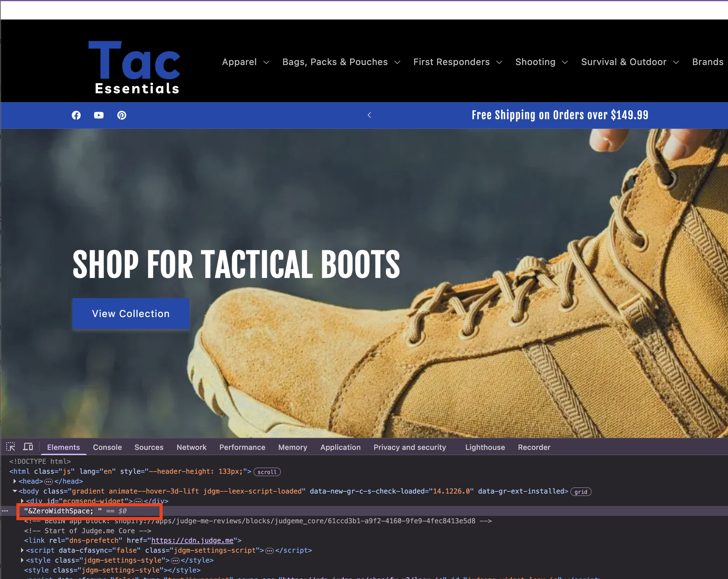Expand the head element node
The height and width of the screenshot is (579, 728).
pos(15,481)
